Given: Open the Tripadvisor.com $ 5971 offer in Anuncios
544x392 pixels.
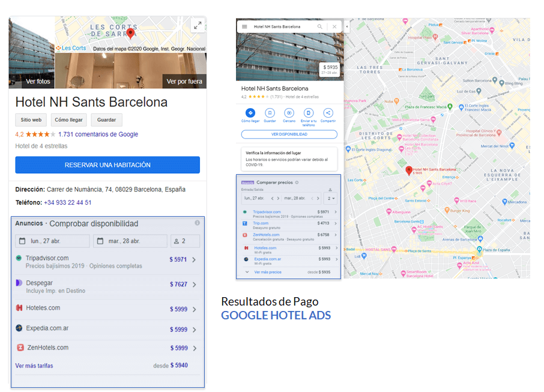Looking at the screenshot, I should coord(107,262).
